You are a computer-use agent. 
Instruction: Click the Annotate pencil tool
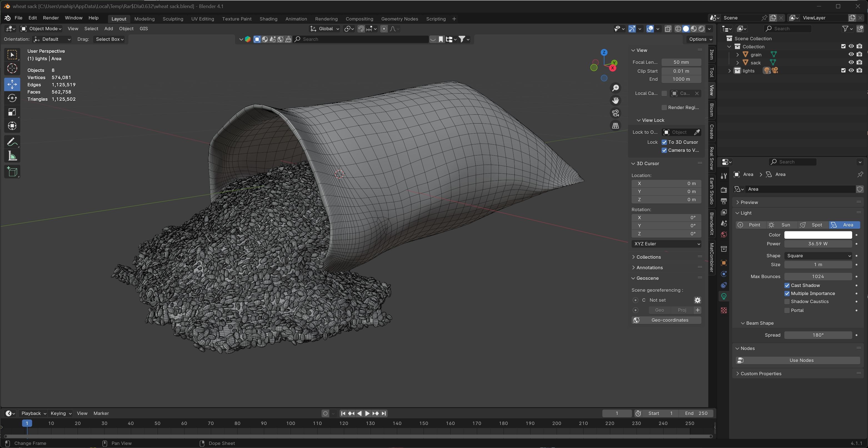[x=12, y=142]
